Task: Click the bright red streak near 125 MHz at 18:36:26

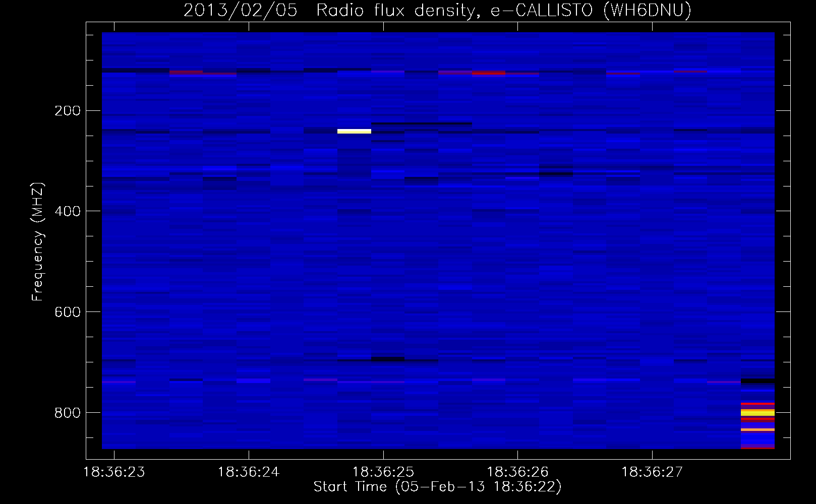Action: (x=489, y=73)
